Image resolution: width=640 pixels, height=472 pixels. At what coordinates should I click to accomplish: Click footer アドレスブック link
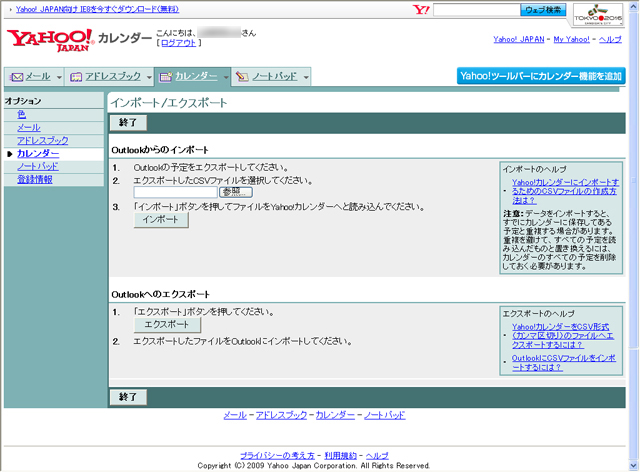click(x=281, y=415)
